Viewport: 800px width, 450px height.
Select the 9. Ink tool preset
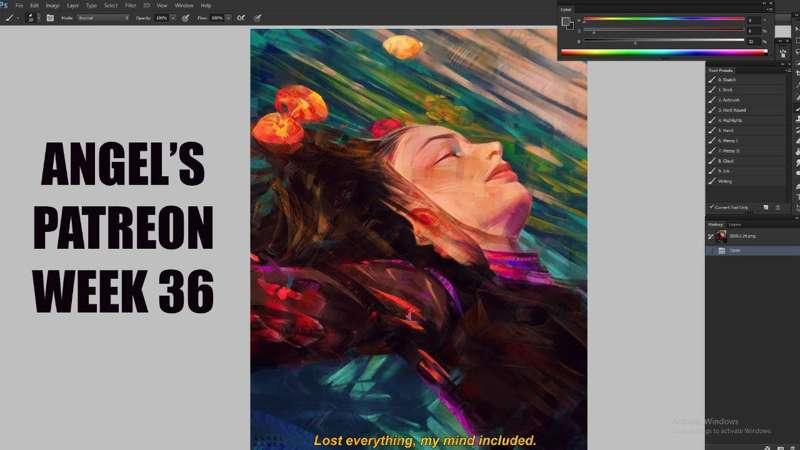click(746, 171)
